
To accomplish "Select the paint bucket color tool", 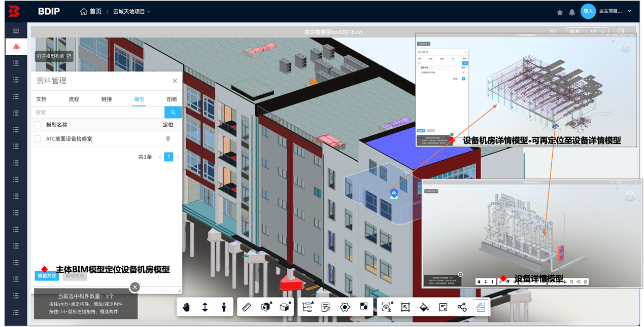I will pyautogui.click(x=424, y=307).
